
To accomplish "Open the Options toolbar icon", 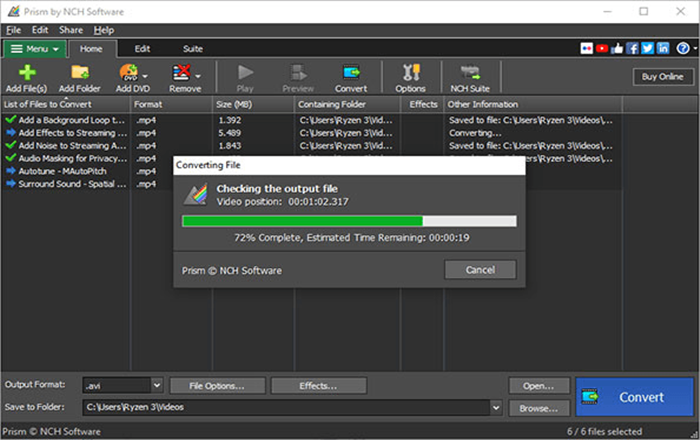I will point(411,72).
